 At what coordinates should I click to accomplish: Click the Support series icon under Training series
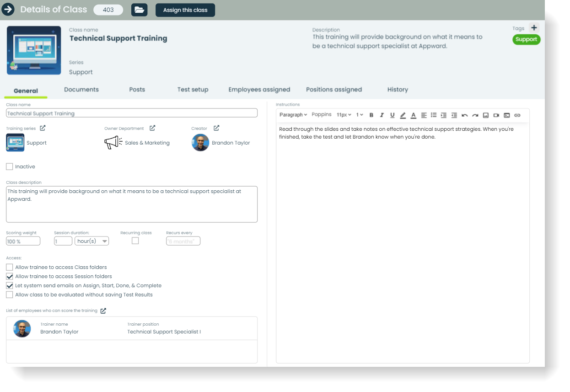point(15,143)
